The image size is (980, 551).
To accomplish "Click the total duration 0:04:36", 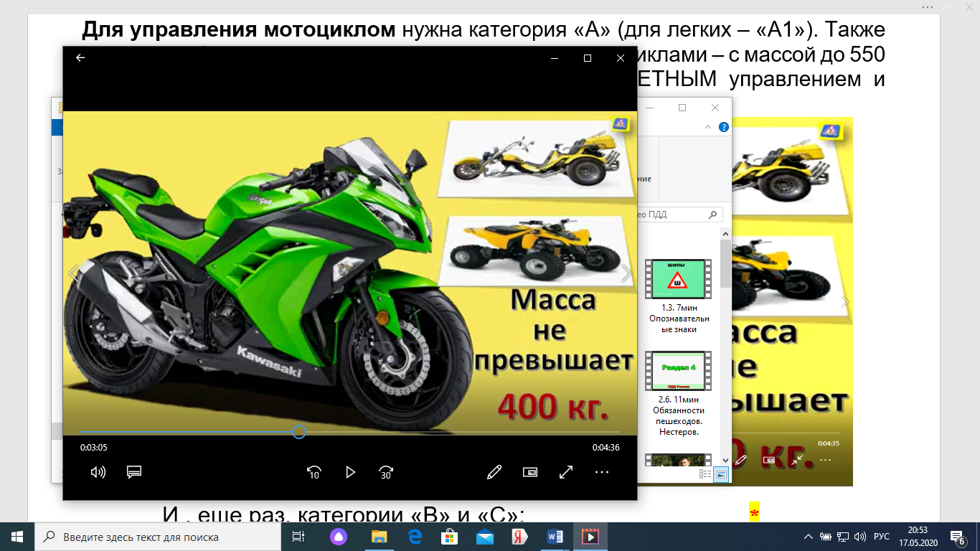I will (x=606, y=448).
